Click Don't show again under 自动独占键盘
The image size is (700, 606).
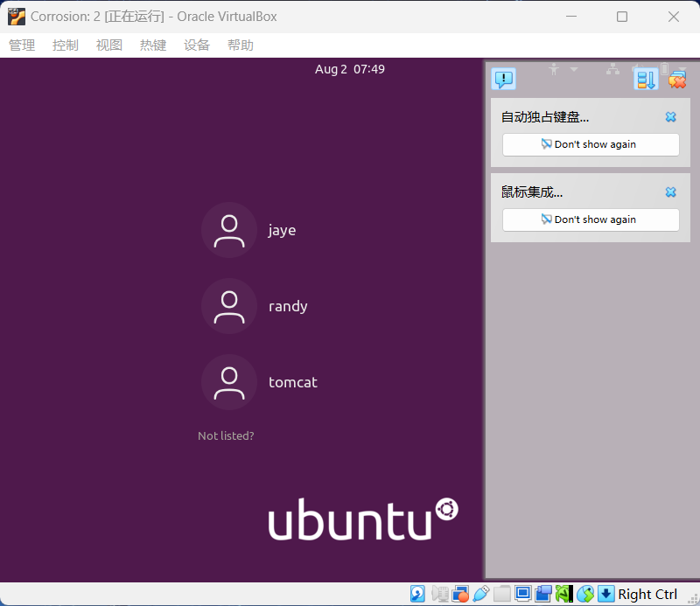point(591,144)
